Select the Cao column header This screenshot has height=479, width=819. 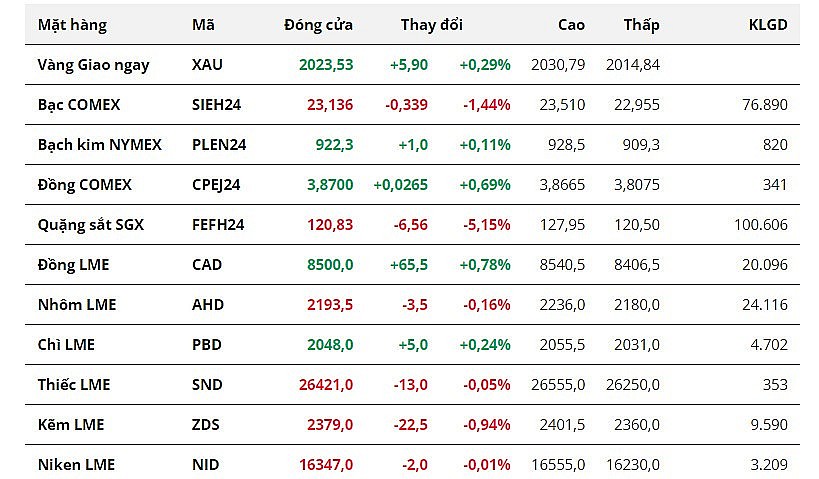pyautogui.click(x=570, y=25)
